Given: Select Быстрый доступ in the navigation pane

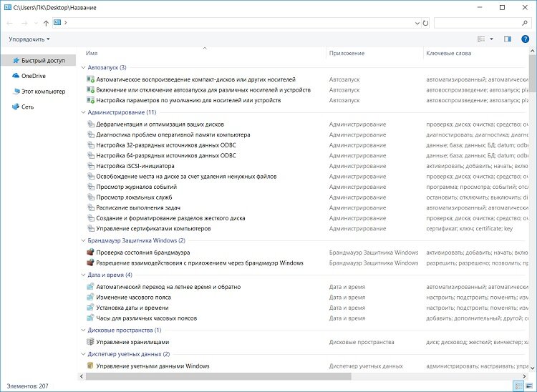Looking at the screenshot, I should [39, 61].
